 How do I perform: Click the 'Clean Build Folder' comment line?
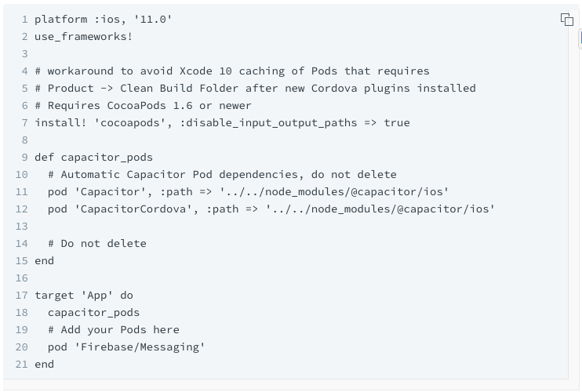[255, 88]
